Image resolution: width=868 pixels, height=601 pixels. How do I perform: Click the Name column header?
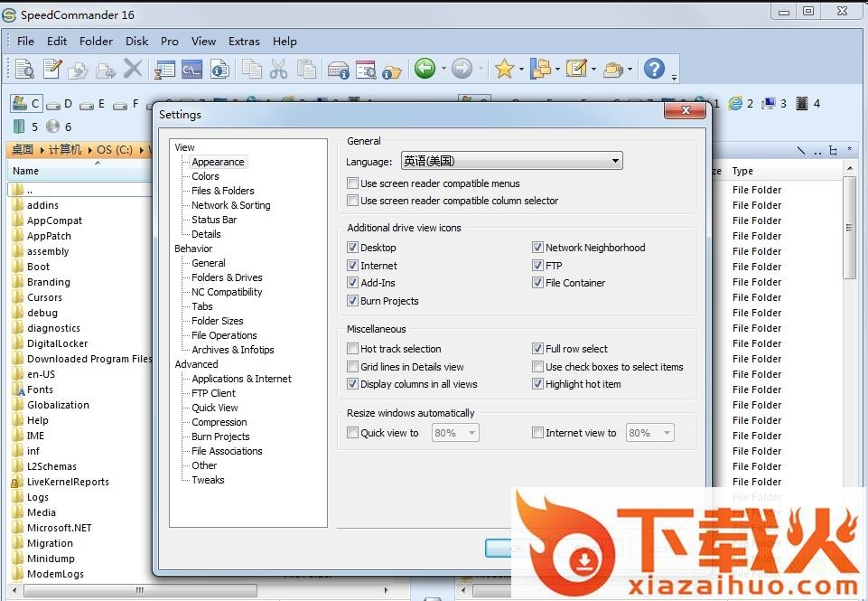click(79, 171)
